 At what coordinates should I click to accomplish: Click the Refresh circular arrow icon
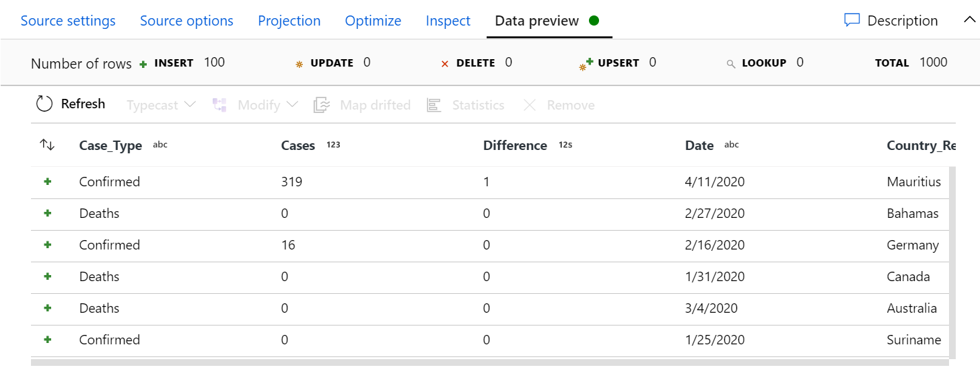pyautogui.click(x=44, y=104)
